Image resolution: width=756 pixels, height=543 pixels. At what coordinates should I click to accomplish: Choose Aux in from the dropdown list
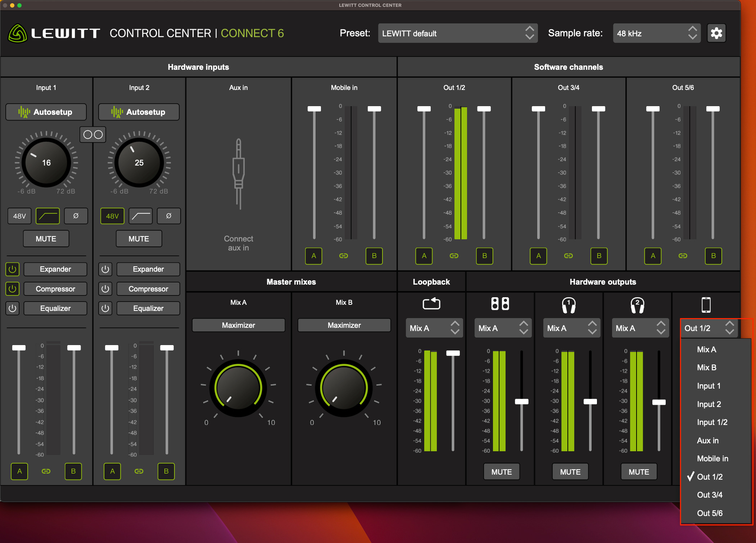tap(716, 440)
